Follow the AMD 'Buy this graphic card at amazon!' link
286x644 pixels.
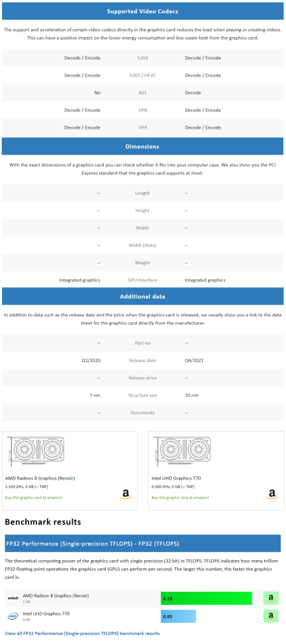(x=34, y=497)
